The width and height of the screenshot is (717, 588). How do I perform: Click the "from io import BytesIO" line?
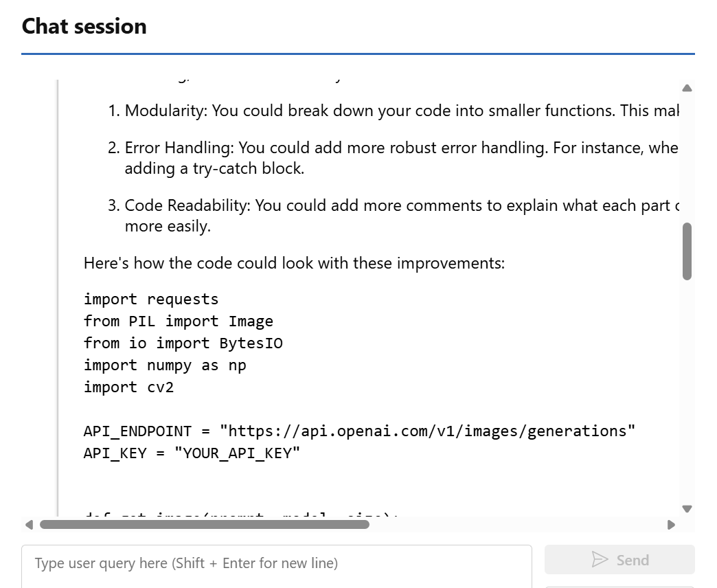(183, 343)
